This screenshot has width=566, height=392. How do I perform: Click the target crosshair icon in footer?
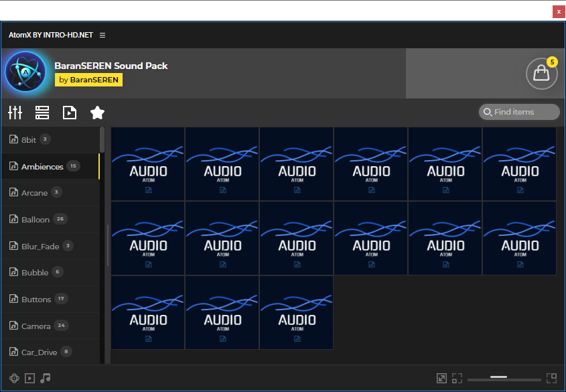click(x=14, y=378)
